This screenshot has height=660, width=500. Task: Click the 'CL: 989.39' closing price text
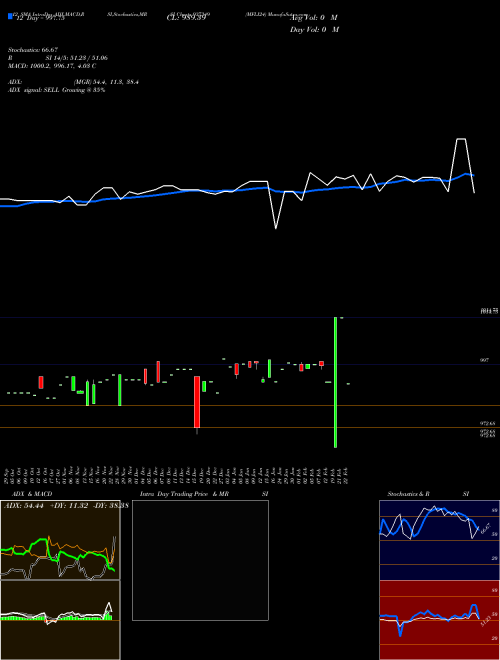[186, 18]
